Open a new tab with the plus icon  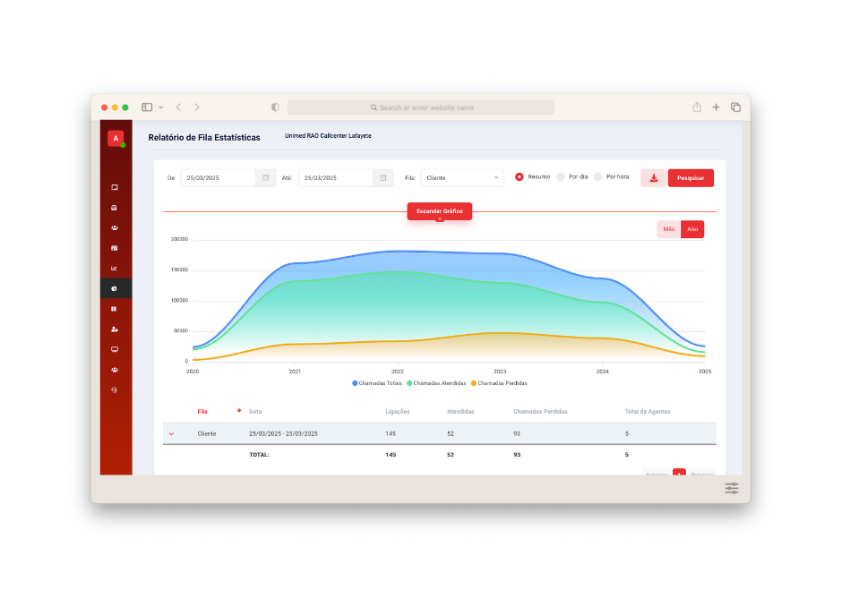(716, 107)
